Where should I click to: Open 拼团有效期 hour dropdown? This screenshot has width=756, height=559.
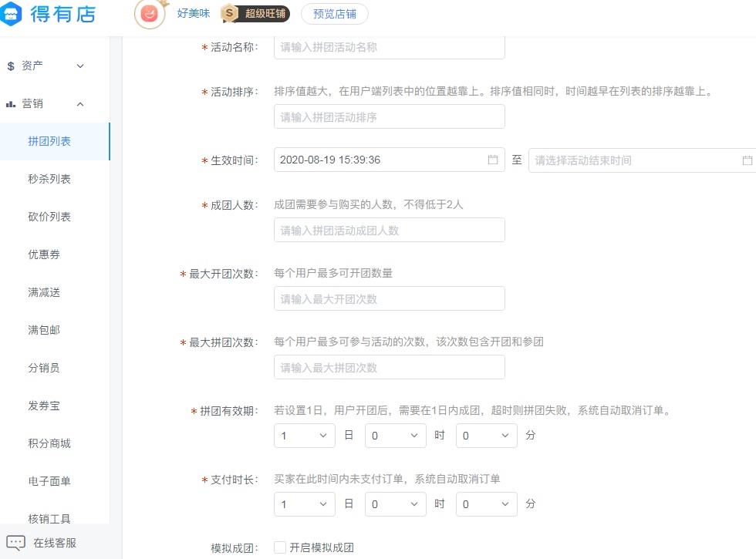(395, 436)
